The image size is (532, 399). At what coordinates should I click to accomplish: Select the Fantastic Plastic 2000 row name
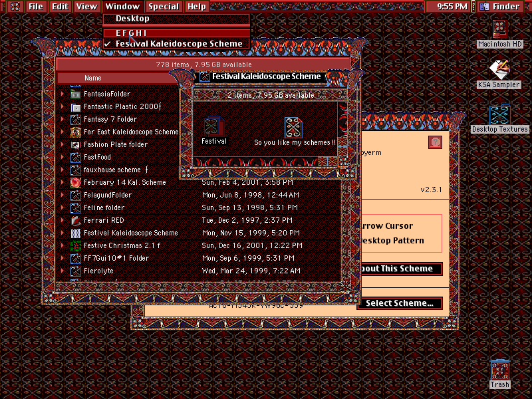[x=122, y=106]
